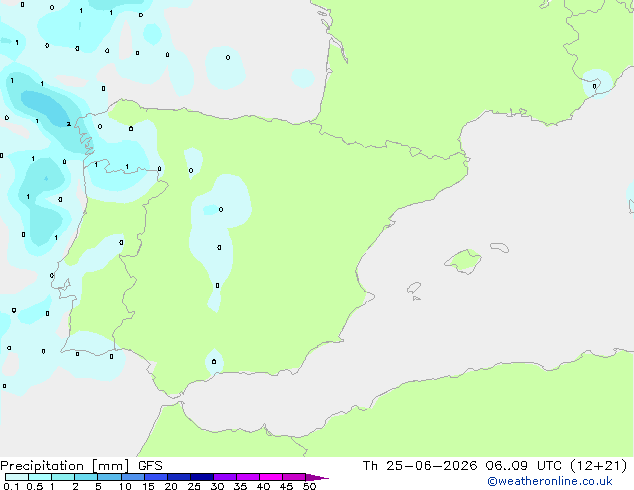Screen dimensions: 634x490
Task: Click the '2' precipitation value off northwest Spain
Action: tap(68, 124)
